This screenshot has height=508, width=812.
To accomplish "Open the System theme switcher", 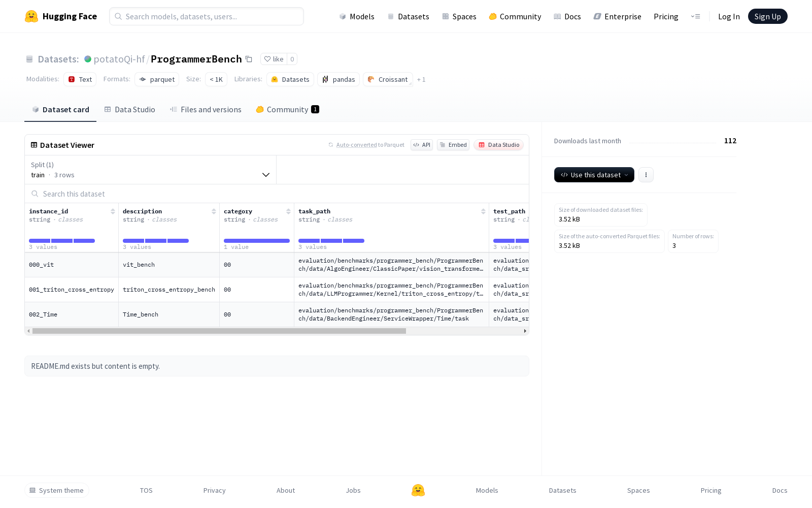I will coord(57,490).
